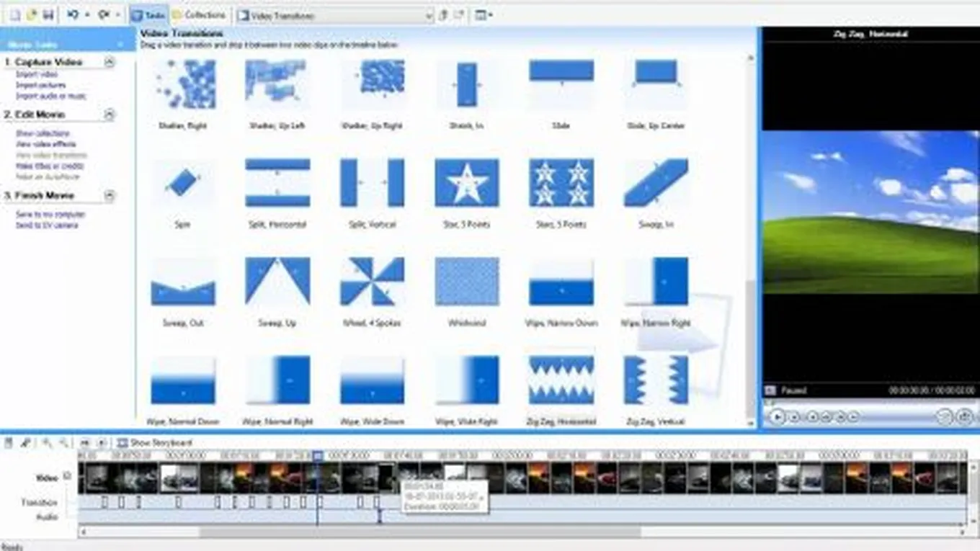
Task: Toggle the Collections pane button
Action: 200,14
